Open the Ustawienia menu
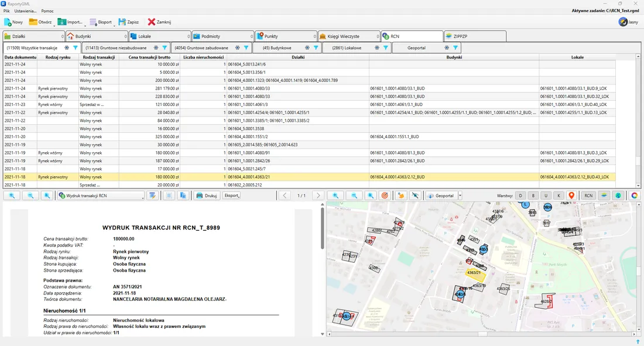644x346 pixels. coord(25,11)
